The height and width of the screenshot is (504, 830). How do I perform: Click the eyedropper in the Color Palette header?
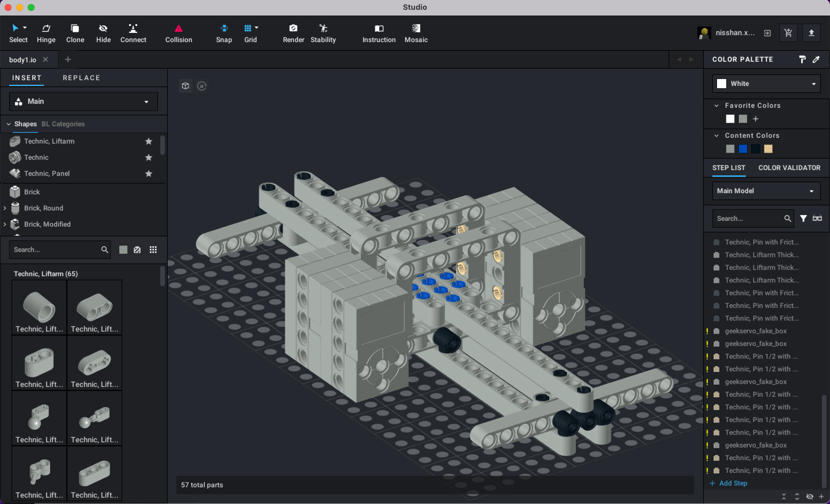(x=816, y=59)
